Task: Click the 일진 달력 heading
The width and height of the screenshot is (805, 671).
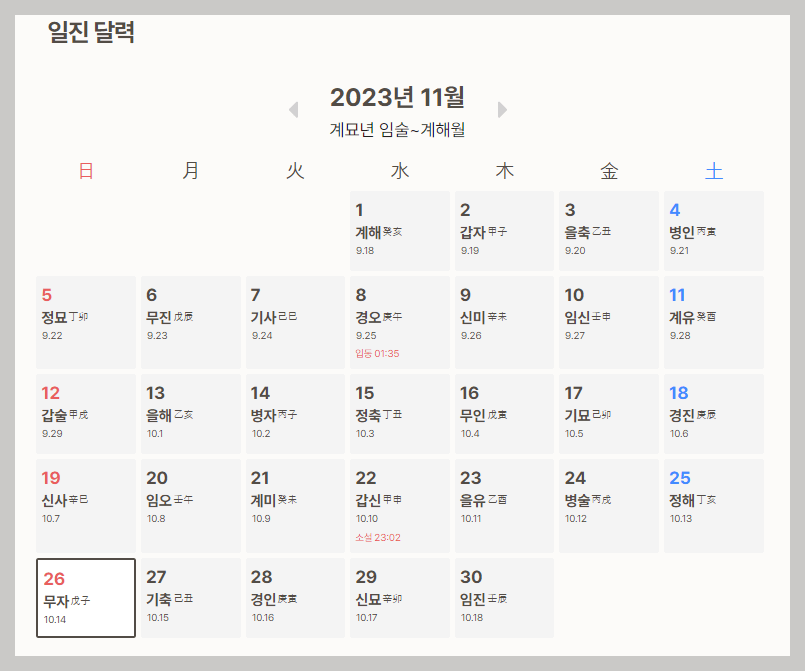Action: (92, 31)
